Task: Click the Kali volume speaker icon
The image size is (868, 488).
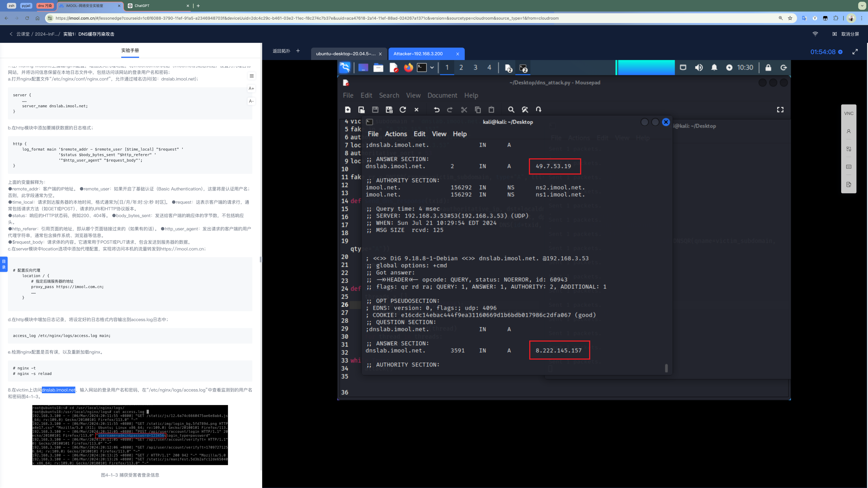Action: point(698,68)
